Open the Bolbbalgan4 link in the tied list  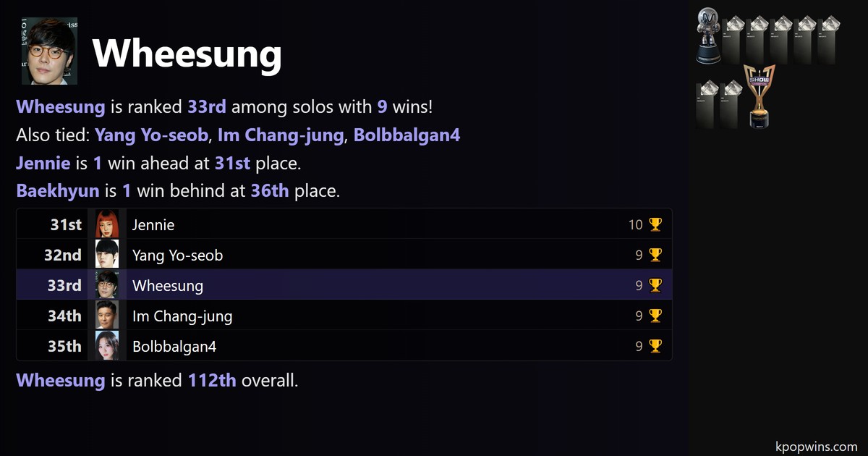pos(407,135)
